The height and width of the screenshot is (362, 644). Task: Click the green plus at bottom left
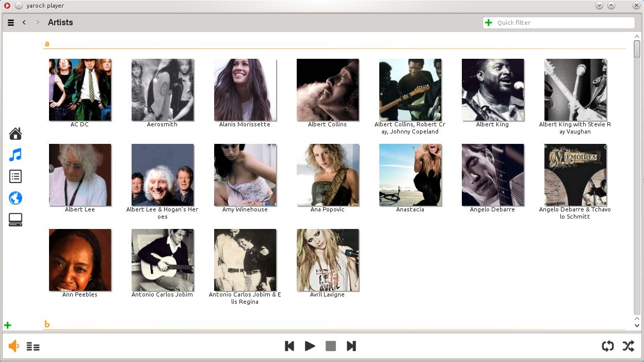8,325
